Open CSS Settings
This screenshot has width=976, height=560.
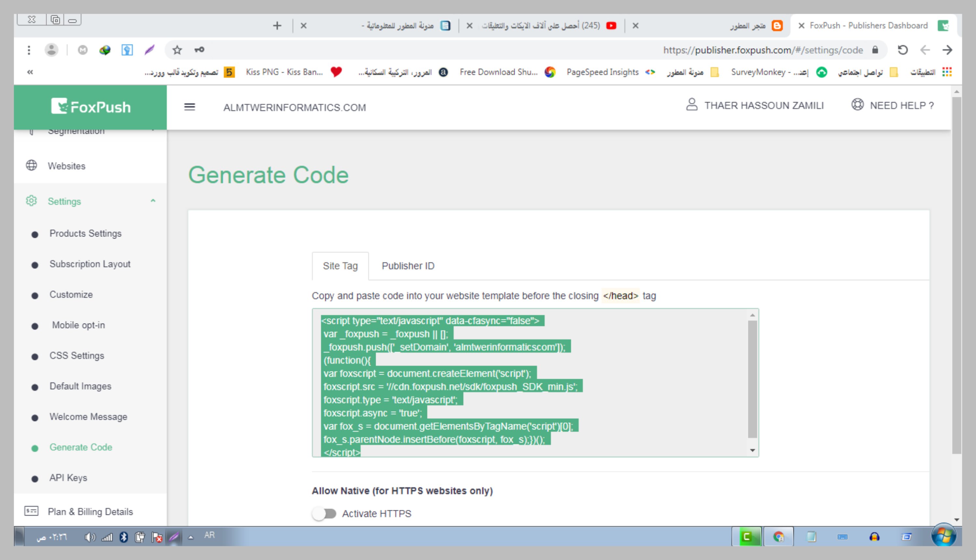pos(76,355)
